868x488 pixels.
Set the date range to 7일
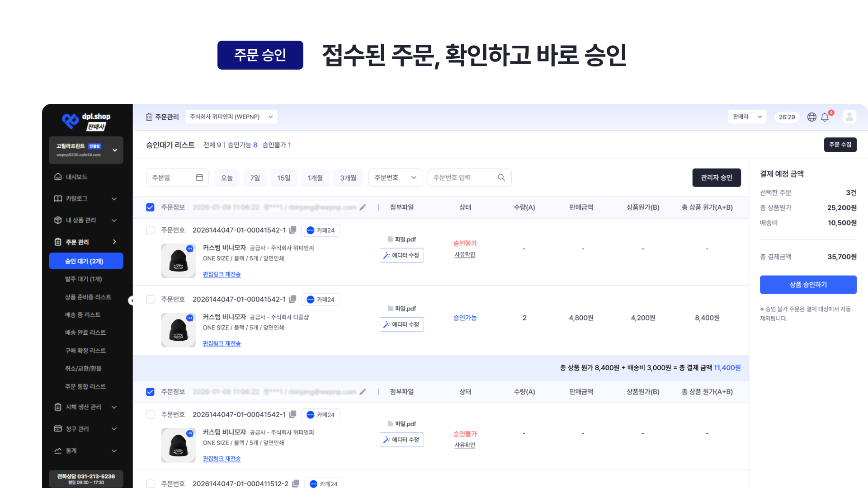pos(255,178)
